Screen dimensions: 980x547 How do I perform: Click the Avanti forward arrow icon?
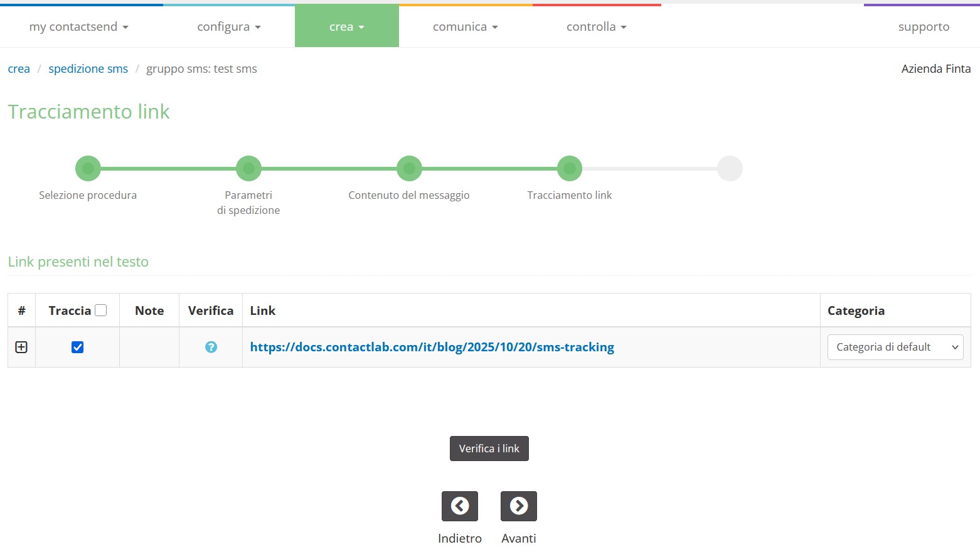(x=518, y=506)
